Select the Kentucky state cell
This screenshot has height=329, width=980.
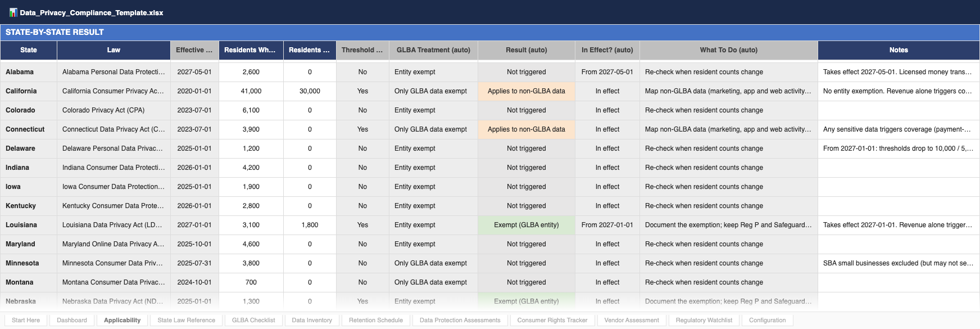click(29, 206)
